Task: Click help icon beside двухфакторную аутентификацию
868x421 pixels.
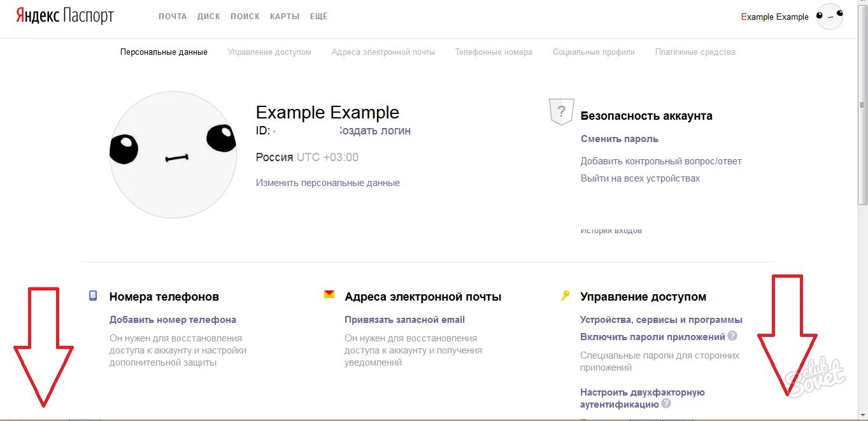Action: tap(666, 403)
